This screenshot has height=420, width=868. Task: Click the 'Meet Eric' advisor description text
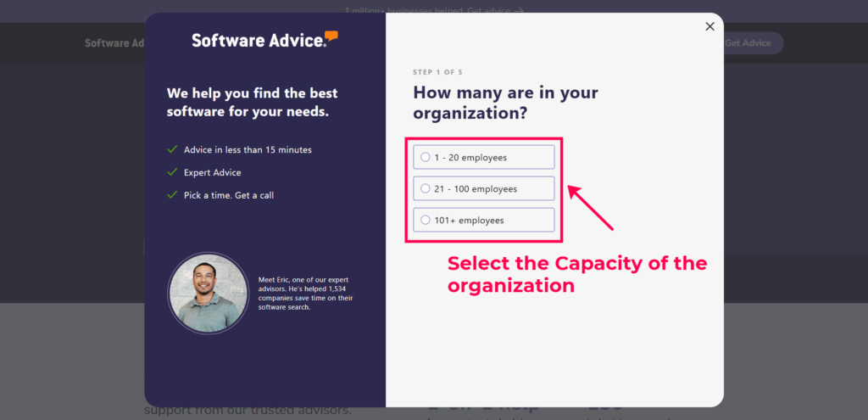[x=305, y=293]
